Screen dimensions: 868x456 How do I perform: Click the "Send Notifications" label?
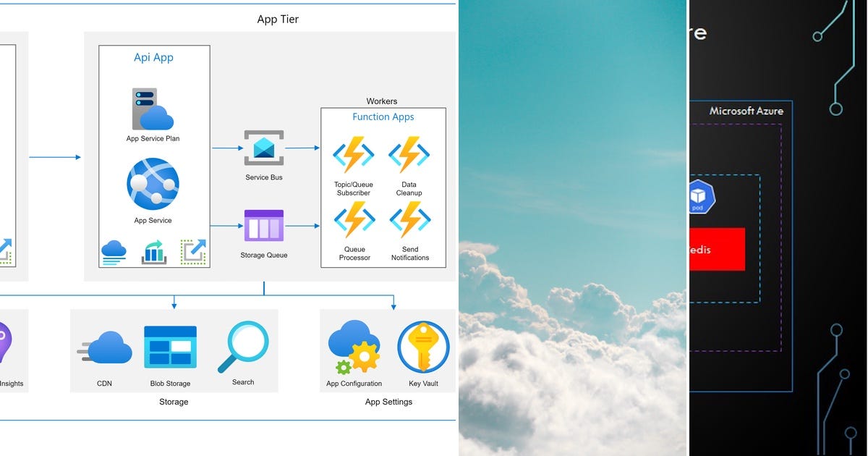[x=410, y=253]
